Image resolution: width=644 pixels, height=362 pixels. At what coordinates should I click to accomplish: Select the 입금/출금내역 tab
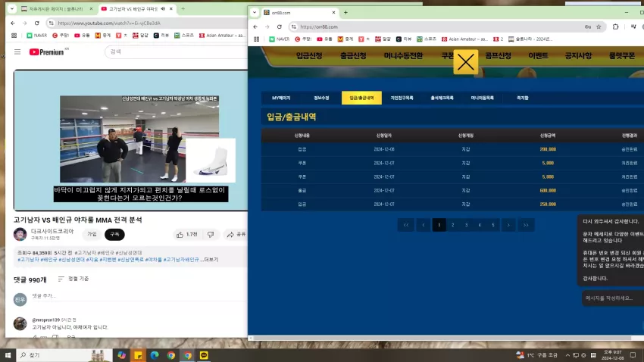tap(361, 98)
